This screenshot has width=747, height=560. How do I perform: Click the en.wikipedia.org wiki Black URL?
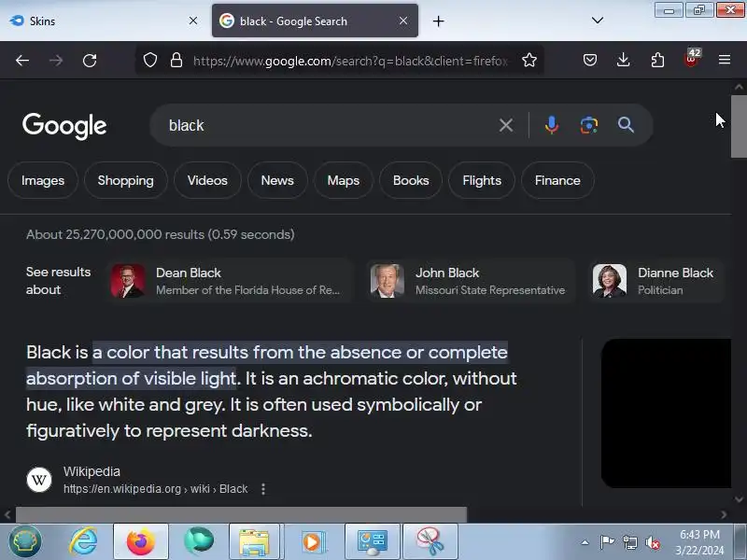(156, 489)
